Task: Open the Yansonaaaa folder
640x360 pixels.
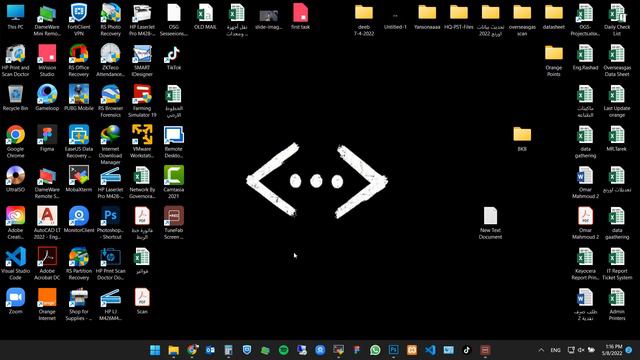Action: pyautogui.click(x=427, y=17)
